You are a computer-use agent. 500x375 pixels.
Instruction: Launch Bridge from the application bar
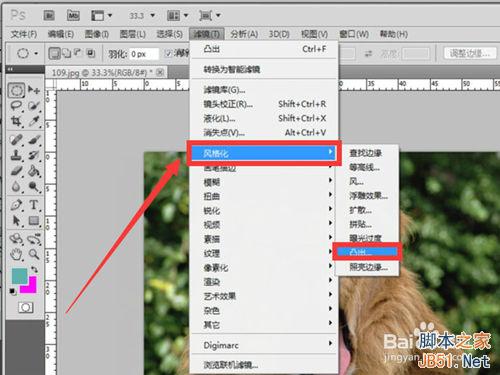tap(49, 15)
